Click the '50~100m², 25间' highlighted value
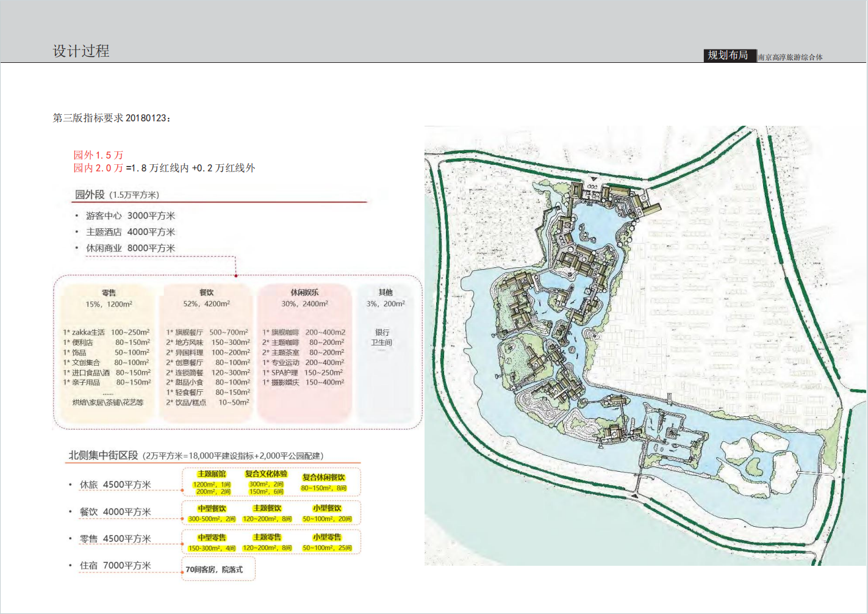 (x=327, y=548)
